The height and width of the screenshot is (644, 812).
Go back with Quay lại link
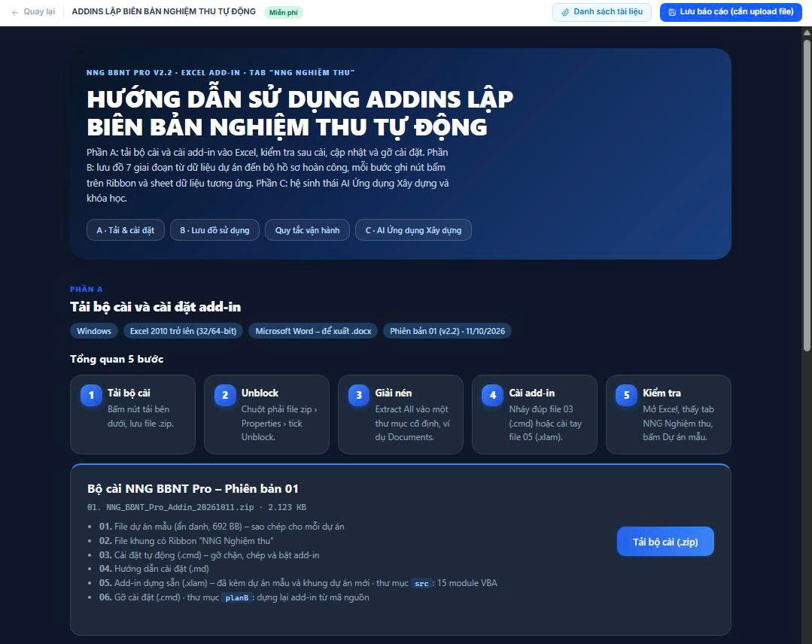(x=33, y=11)
